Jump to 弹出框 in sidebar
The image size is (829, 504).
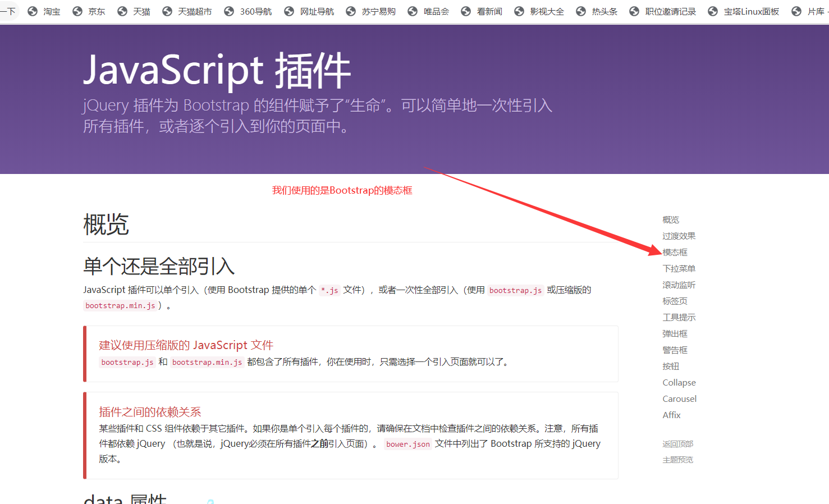coord(675,333)
